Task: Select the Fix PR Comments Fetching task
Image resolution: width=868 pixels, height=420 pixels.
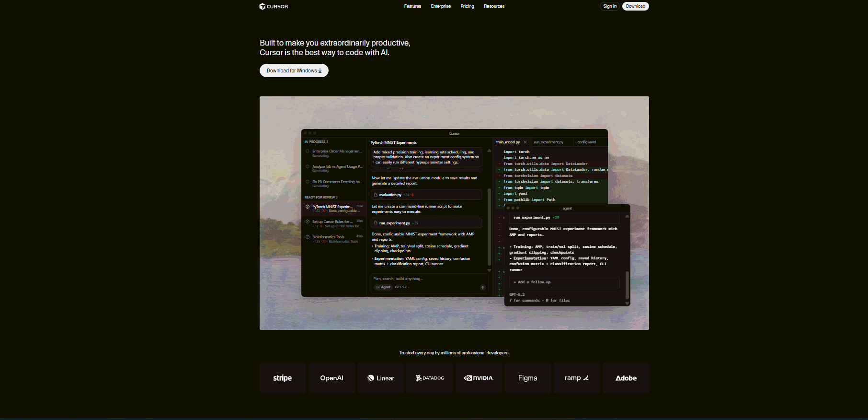Action: [x=334, y=184]
